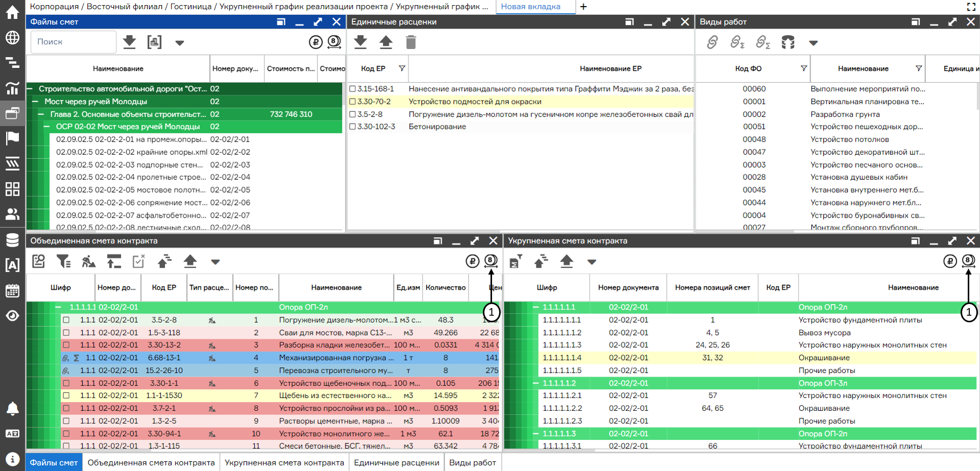Collapse Строительство автомобильной дороги node
Screen dimensions: 980x471
pos(30,89)
